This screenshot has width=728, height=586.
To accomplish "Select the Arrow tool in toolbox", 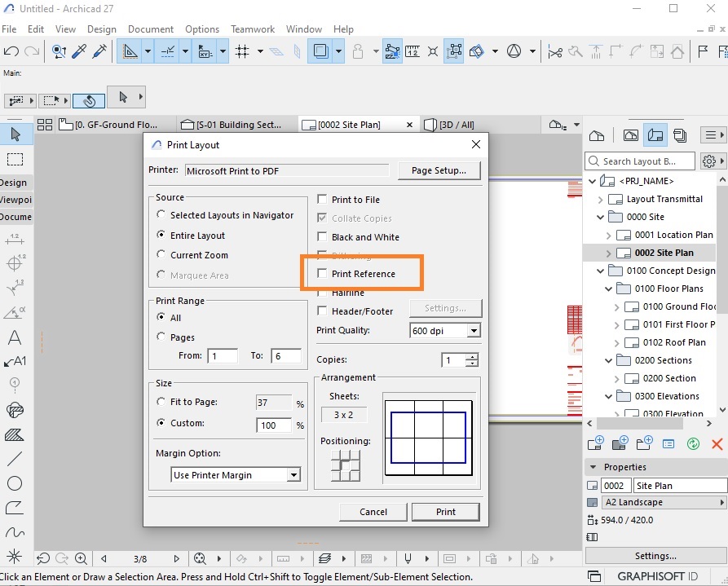I will (15, 134).
